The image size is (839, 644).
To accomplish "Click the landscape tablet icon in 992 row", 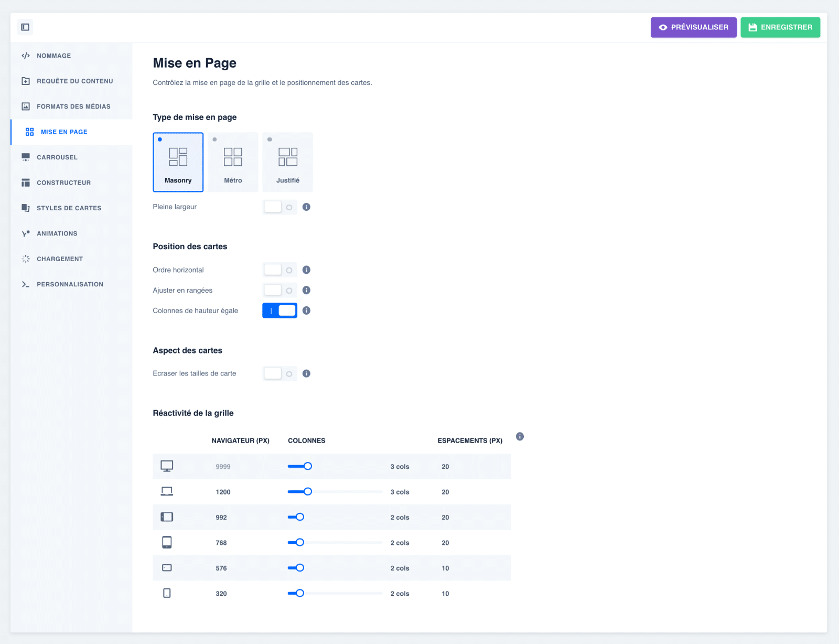I will (x=167, y=517).
